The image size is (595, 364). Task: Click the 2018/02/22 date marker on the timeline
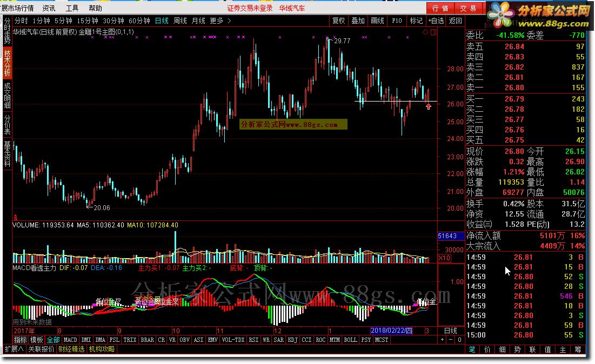[x=391, y=331]
